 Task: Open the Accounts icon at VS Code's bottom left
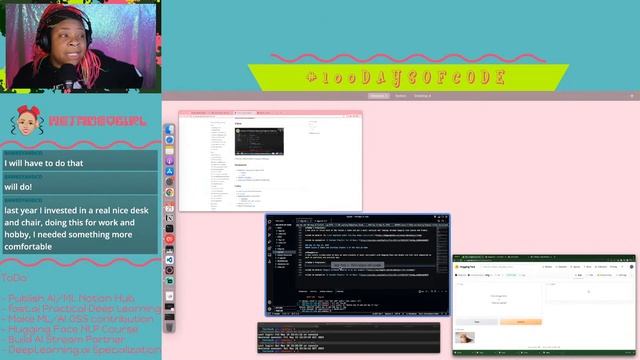coord(269,302)
